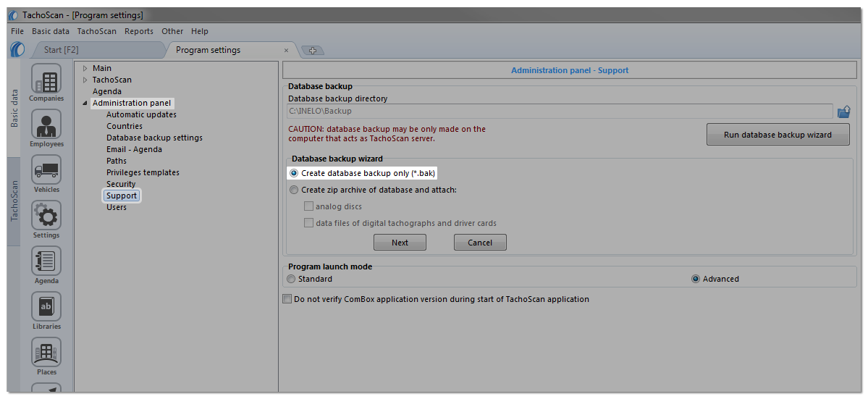Select Automatic updates tree item

pyautogui.click(x=141, y=114)
